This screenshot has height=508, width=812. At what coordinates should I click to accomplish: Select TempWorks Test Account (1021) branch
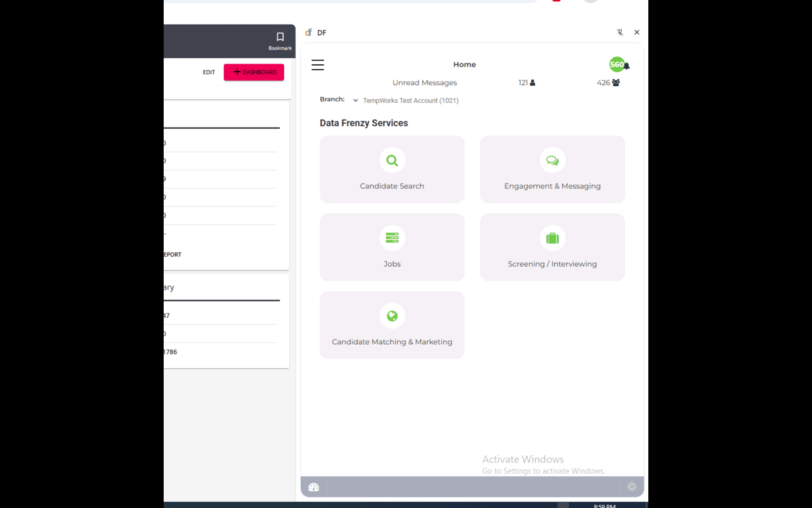click(x=410, y=100)
